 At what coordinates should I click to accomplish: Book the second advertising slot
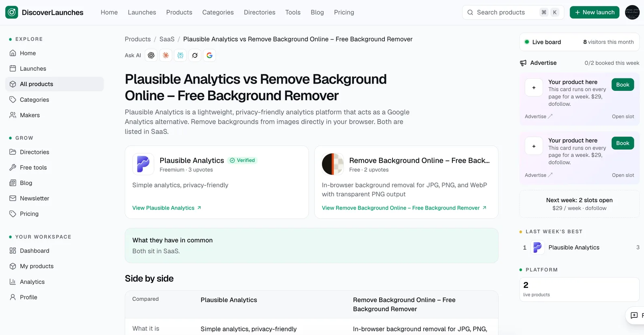(x=623, y=143)
